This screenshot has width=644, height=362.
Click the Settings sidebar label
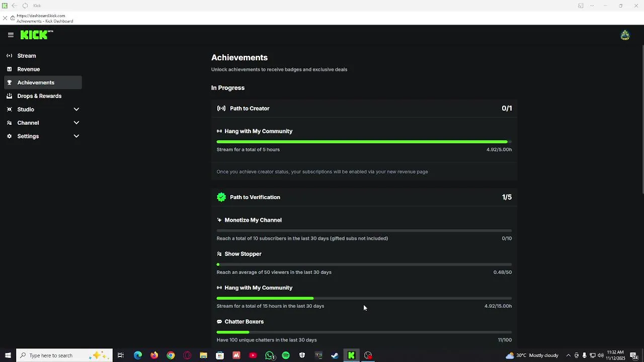pos(28,136)
